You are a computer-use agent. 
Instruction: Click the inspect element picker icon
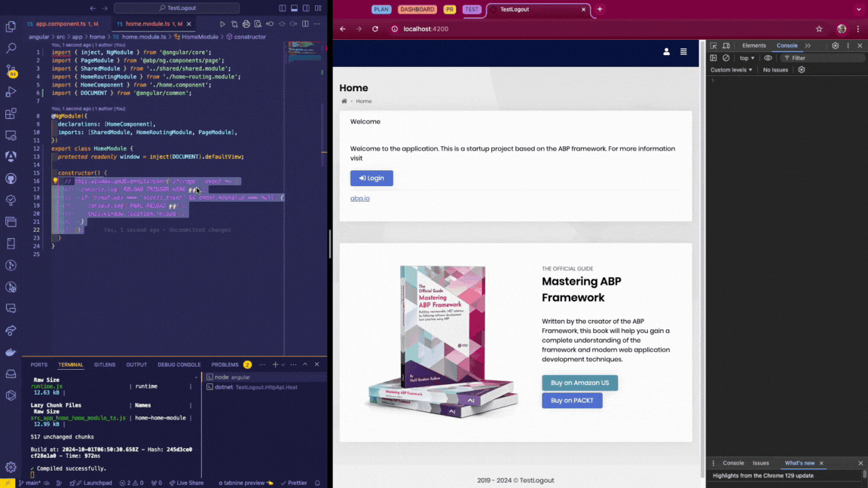click(x=714, y=46)
